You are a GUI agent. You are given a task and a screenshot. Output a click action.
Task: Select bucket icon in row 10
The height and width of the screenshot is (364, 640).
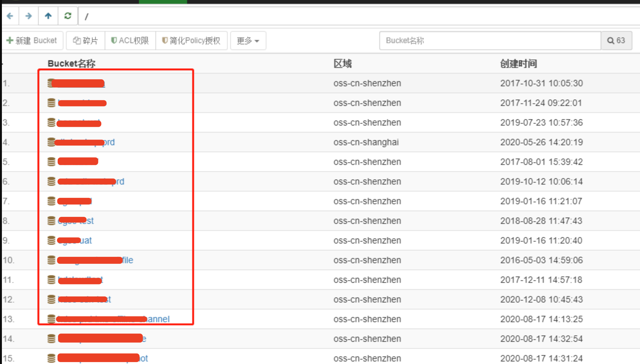click(51, 260)
